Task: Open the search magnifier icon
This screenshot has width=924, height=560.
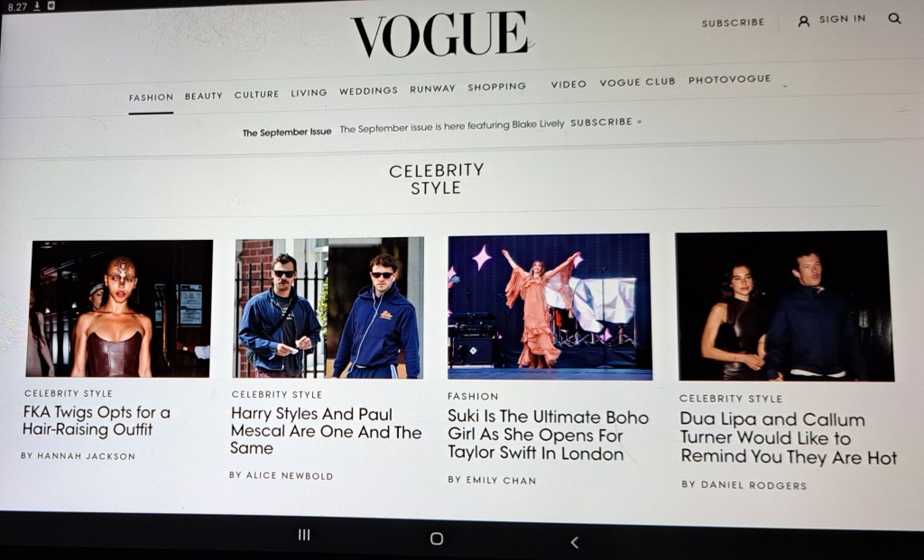Action: (x=894, y=19)
